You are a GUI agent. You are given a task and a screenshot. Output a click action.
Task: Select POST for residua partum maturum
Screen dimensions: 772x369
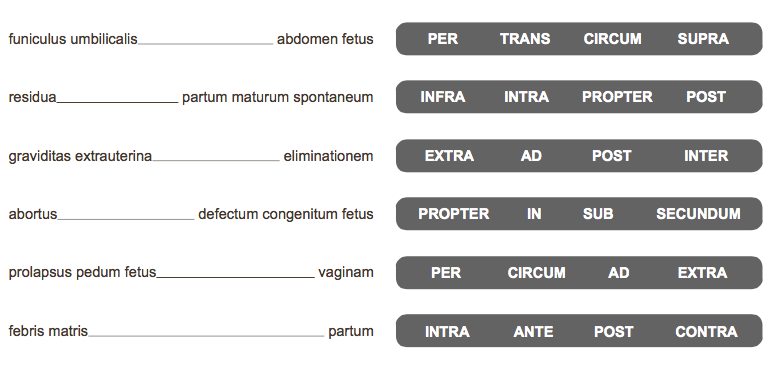pos(706,97)
